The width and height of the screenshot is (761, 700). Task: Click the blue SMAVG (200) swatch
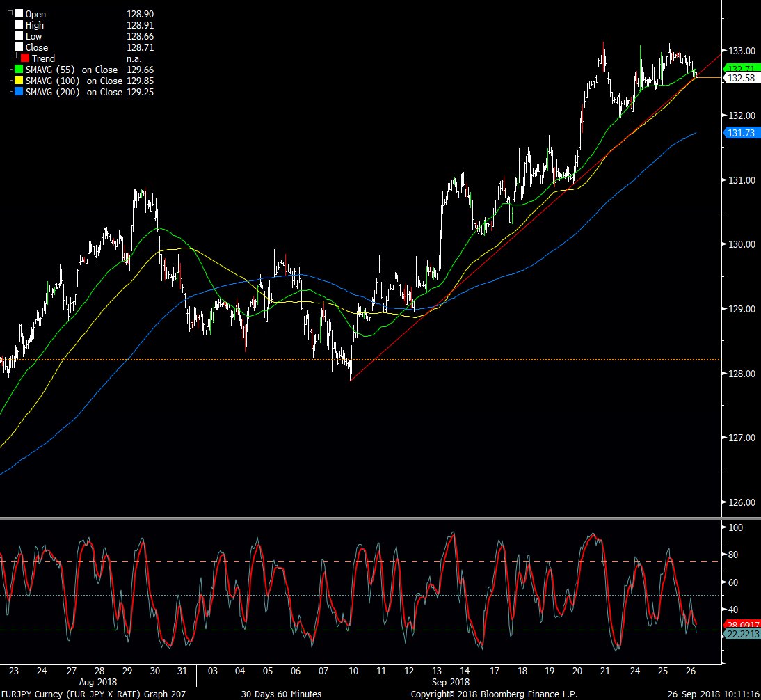[x=18, y=92]
